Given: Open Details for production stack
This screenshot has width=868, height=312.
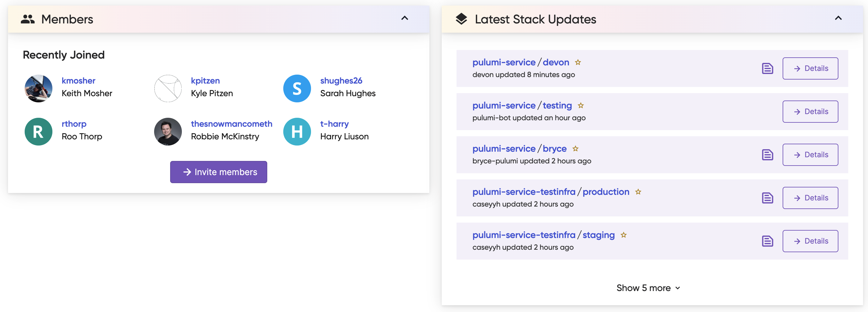Looking at the screenshot, I should 810,198.
